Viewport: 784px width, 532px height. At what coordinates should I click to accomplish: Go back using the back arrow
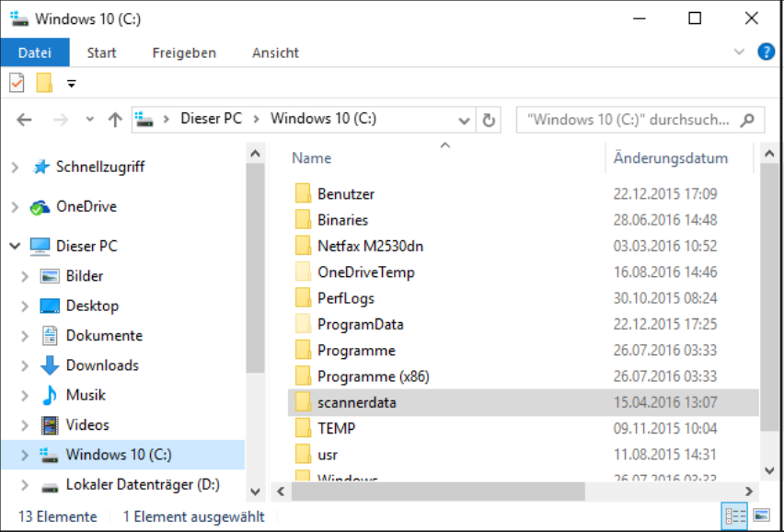coord(25,120)
